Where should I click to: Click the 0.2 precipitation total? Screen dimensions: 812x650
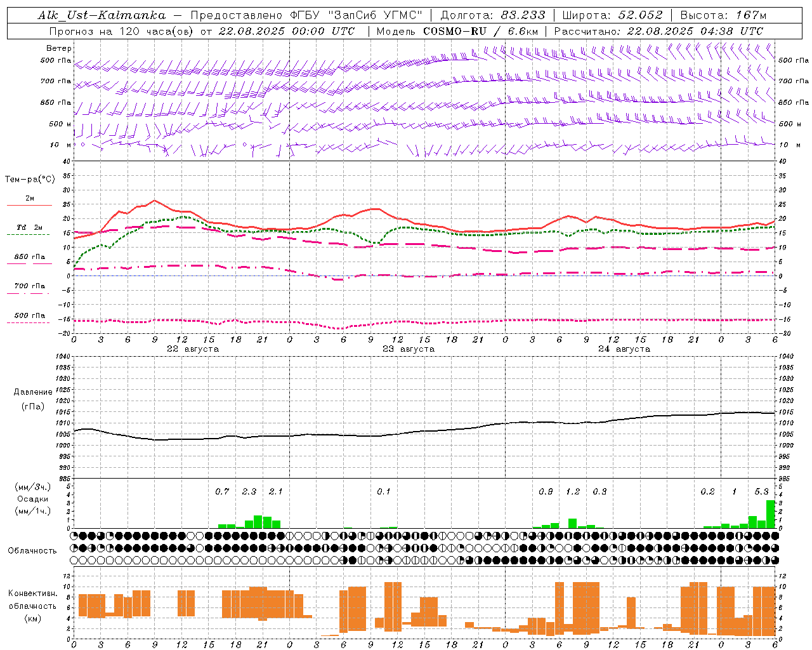click(x=707, y=492)
